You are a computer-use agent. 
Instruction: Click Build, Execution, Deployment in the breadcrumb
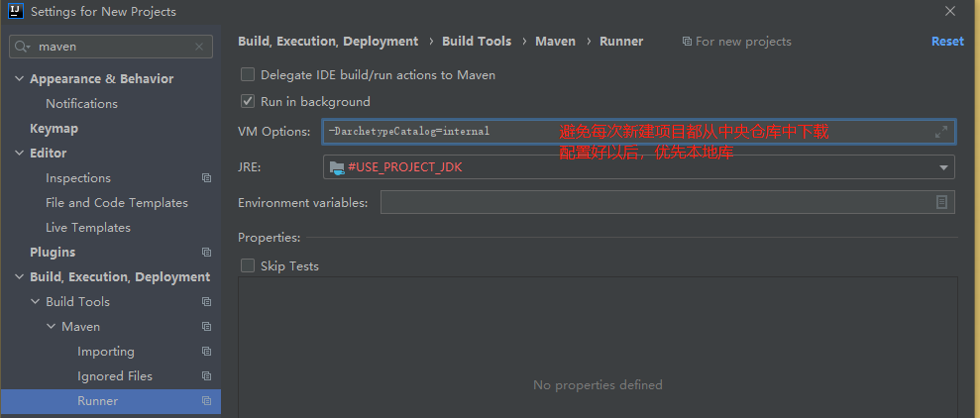click(x=328, y=42)
